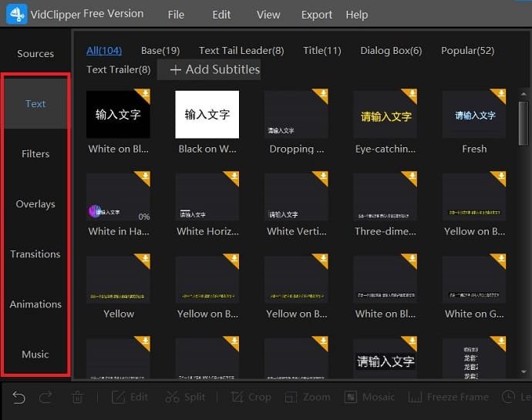532x420 pixels.
Task: Click the Freeze Frame tool
Action: (449, 398)
